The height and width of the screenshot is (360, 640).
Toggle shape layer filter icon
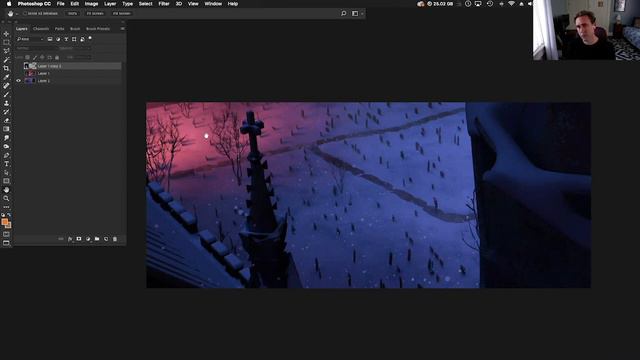point(74,39)
